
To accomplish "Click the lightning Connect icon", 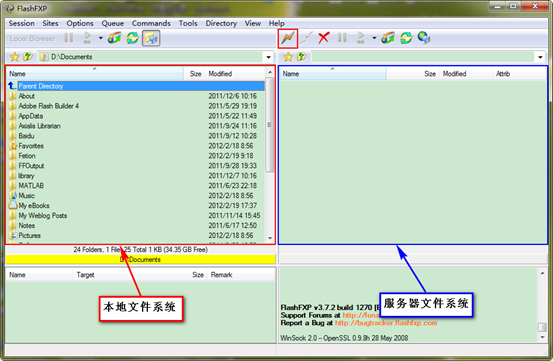I will (288, 38).
